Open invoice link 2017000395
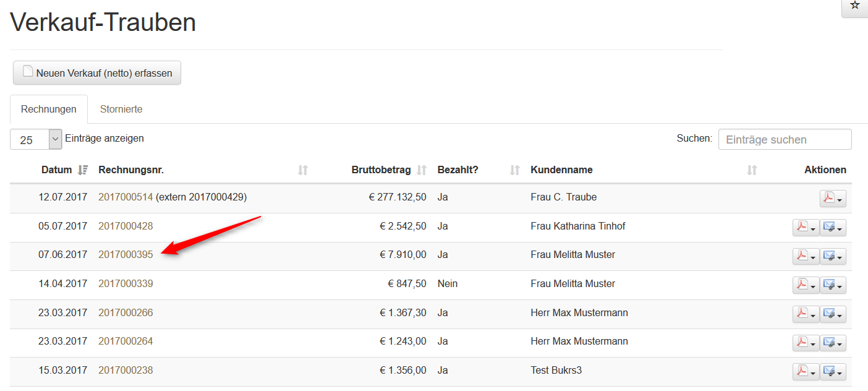This screenshot has width=868, height=391. (126, 255)
